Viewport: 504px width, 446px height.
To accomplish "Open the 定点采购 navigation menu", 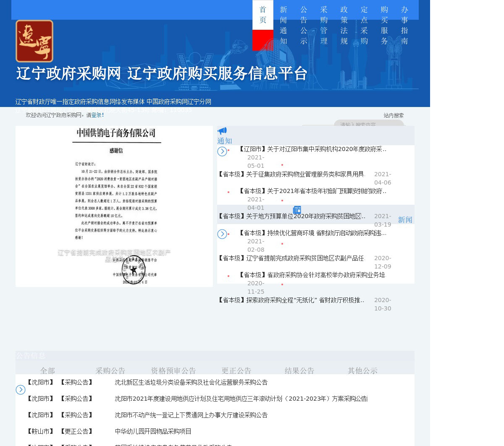I will (x=364, y=25).
